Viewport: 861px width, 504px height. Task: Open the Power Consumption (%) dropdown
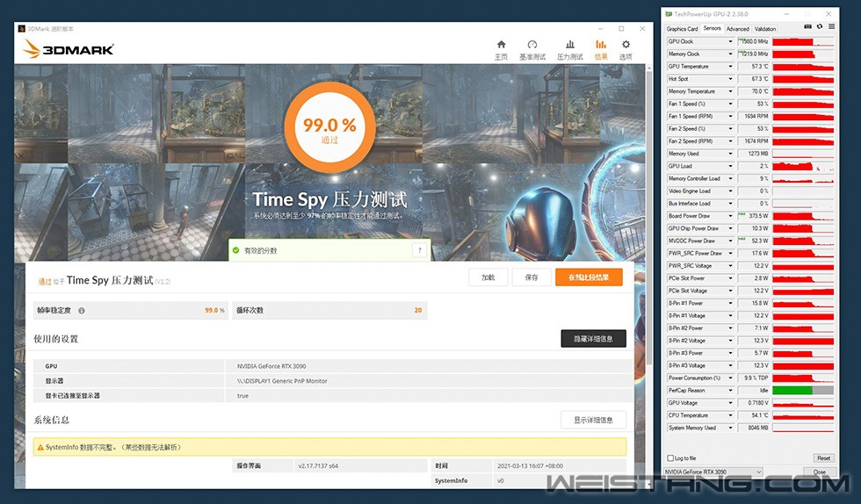click(x=730, y=378)
